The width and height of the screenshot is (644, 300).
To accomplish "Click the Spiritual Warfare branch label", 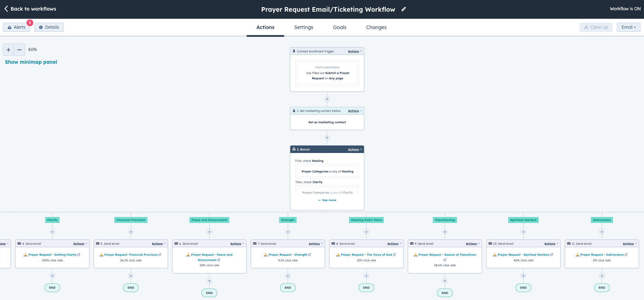I will (523, 220).
